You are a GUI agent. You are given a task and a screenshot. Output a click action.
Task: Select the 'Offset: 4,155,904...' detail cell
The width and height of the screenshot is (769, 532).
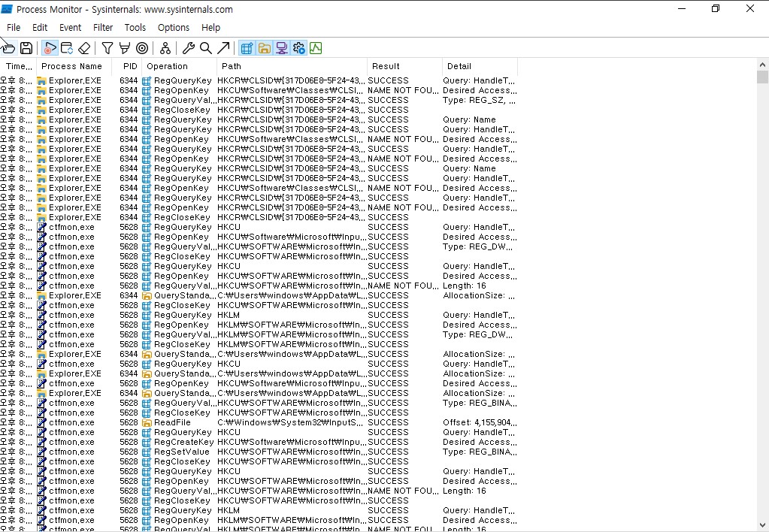480,422
